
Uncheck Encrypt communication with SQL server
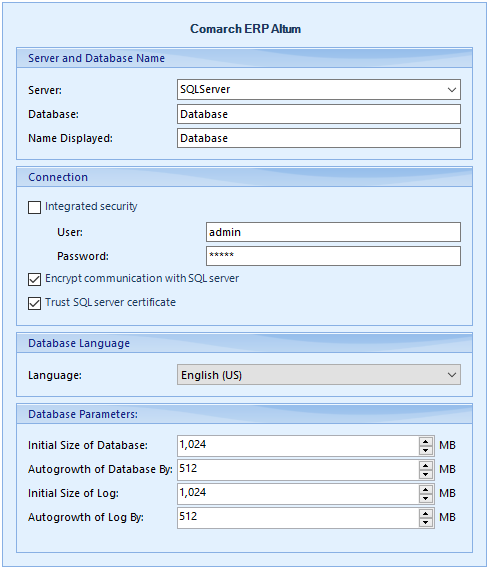(34, 279)
